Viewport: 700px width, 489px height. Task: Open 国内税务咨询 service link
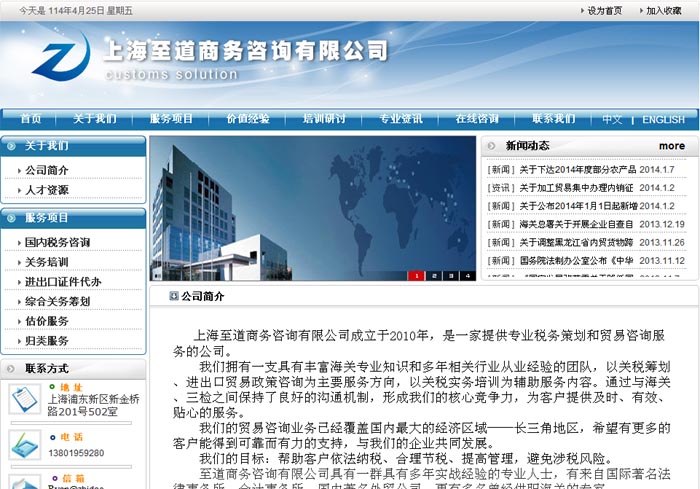pos(57,242)
